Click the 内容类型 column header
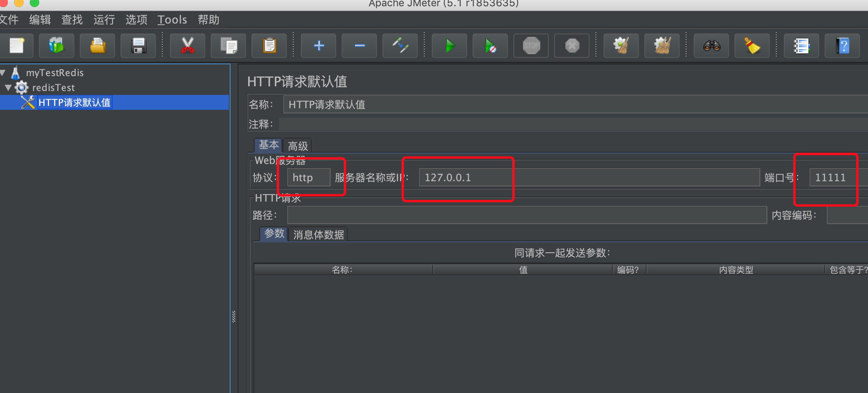This screenshot has height=393, width=868. [x=735, y=270]
